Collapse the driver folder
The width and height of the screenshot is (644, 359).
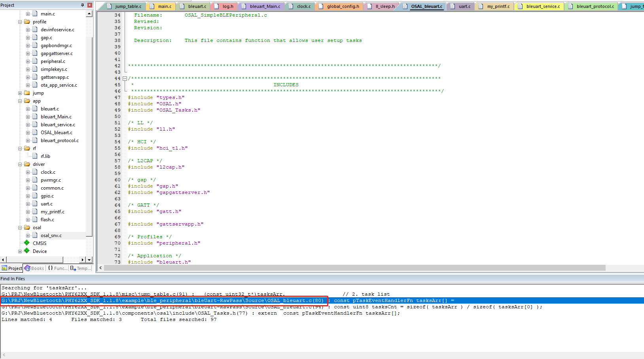[x=20, y=164]
